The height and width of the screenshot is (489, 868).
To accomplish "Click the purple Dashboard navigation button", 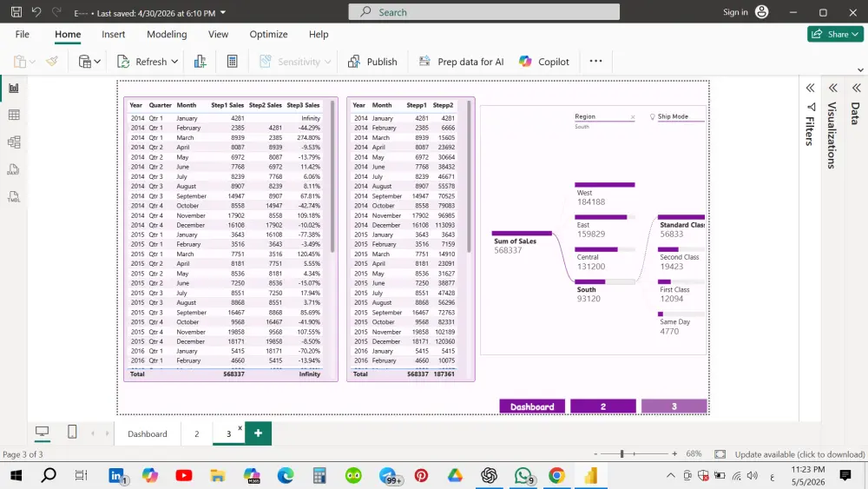I will (532, 406).
